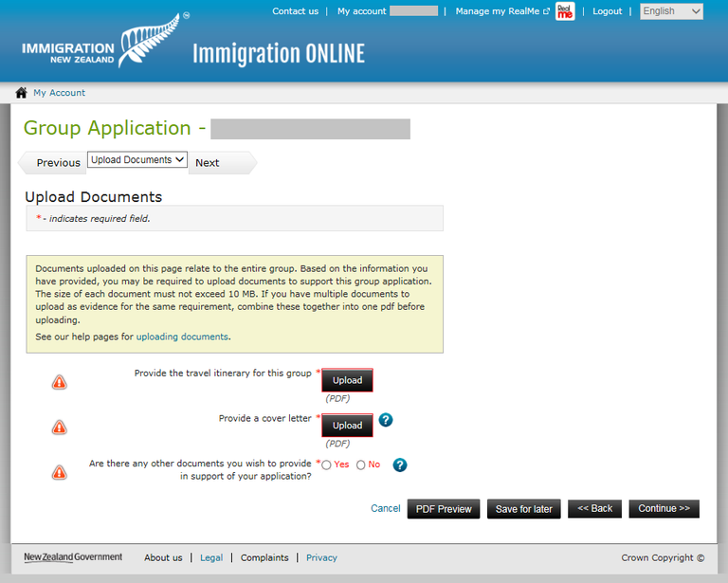
Task: Click the home icon beside My Account
Action: click(21, 93)
